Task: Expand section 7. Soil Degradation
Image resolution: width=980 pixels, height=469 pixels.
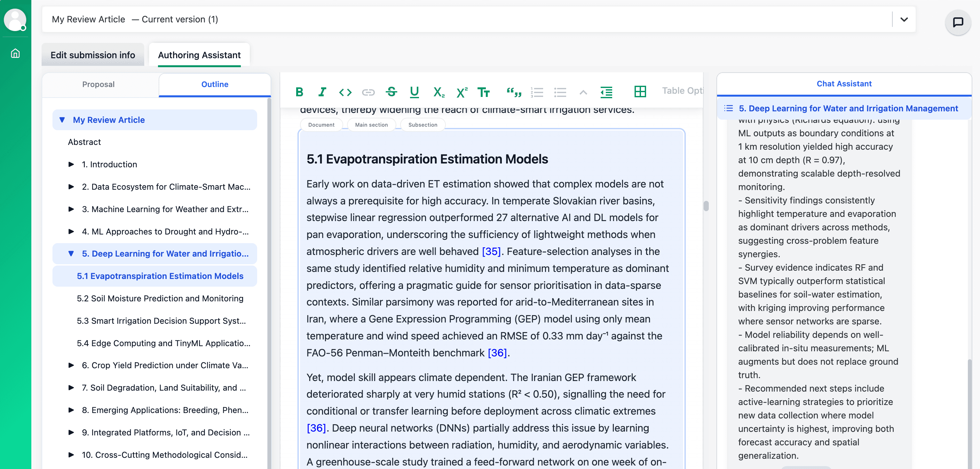Action: click(x=71, y=388)
